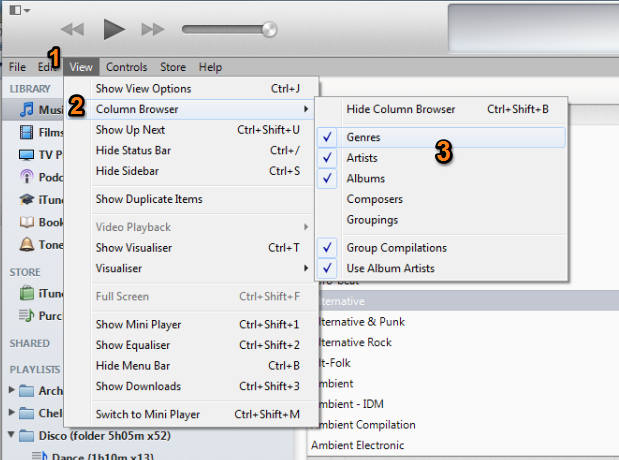This screenshot has height=460, width=619.
Task: Click the rewind previous track button
Action: point(73,29)
